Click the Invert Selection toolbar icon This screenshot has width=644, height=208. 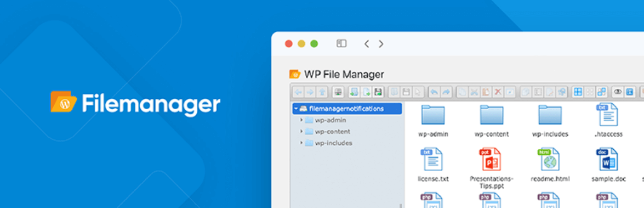(602, 92)
